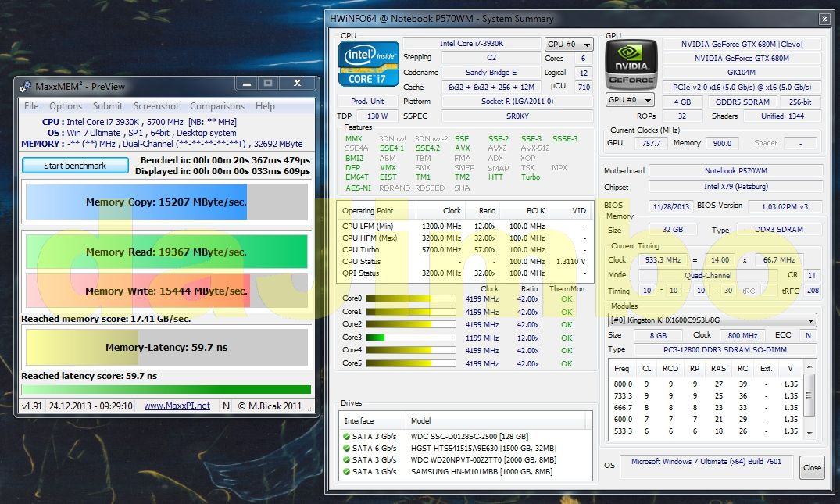This screenshot has width=840, height=504.
Task: Click the memory timing table scroll-down arrow
Action: 810,434
